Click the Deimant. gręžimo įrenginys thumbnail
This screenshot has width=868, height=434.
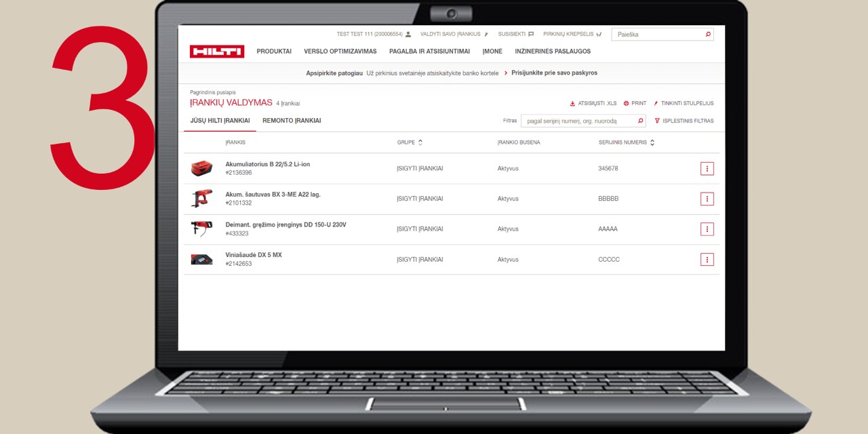(x=201, y=229)
